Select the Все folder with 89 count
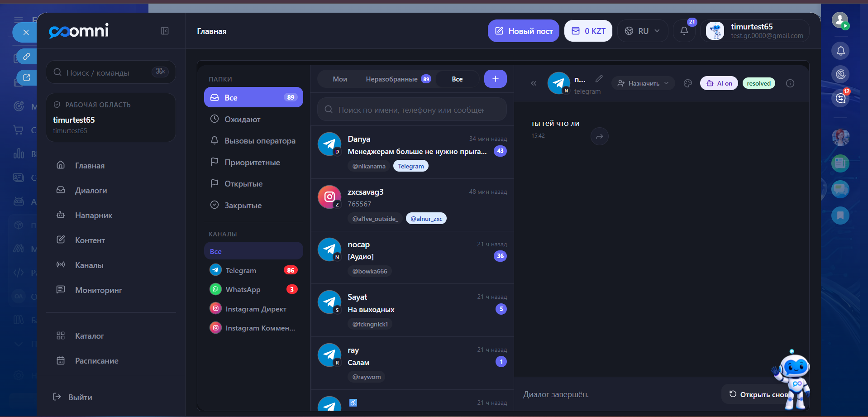This screenshot has height=417, width=868. 253,97
